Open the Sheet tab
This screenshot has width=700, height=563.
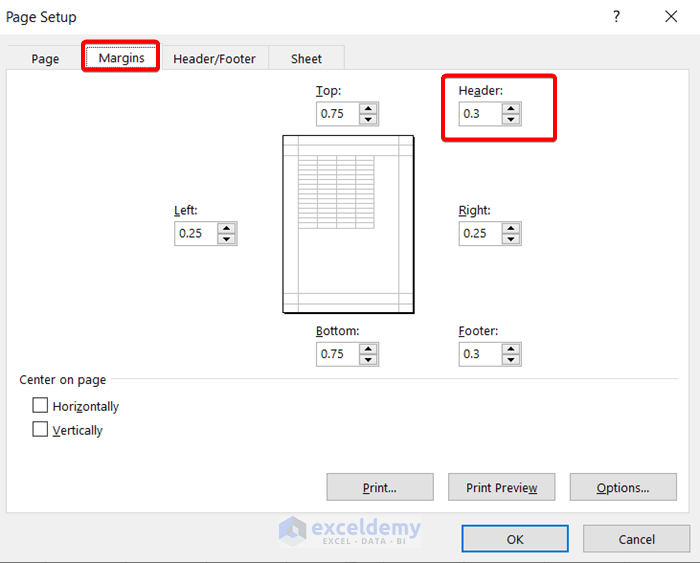pyautogui.click(x=306, y=58)
